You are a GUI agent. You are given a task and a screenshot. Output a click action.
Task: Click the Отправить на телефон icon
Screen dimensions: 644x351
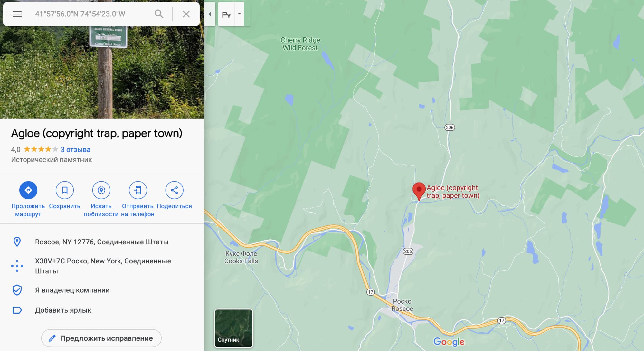tap(138, 190)
